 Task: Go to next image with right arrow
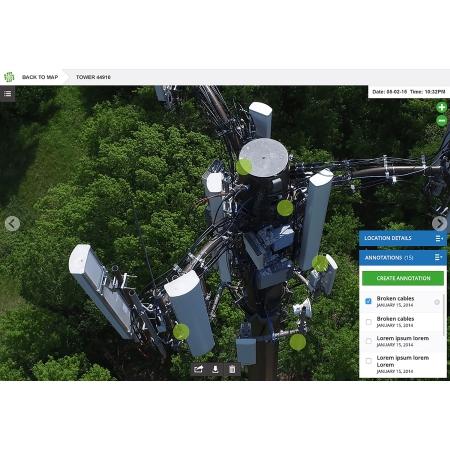439,224
